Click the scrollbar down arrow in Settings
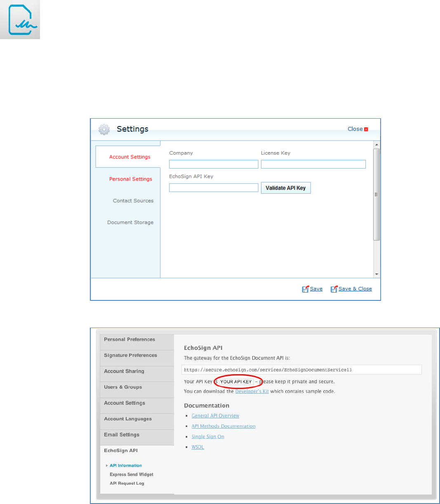The width and height of the screenshot is (440, 504). point(376,274)
